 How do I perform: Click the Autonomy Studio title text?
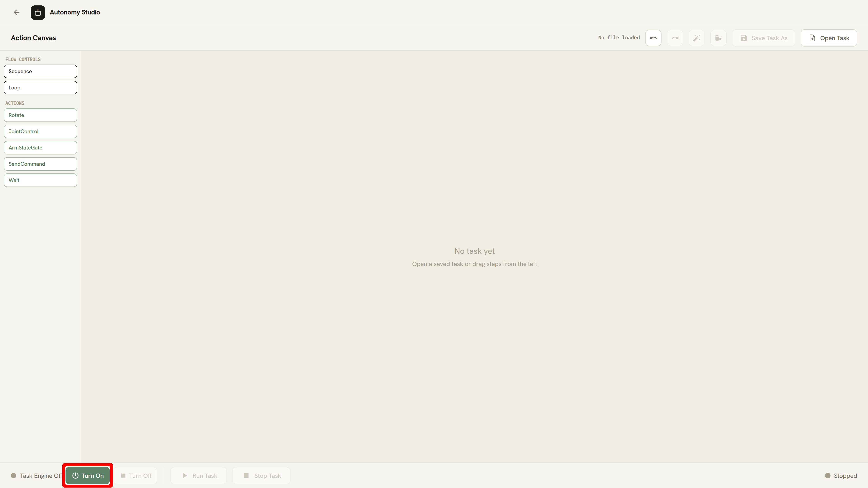(75, 12)
